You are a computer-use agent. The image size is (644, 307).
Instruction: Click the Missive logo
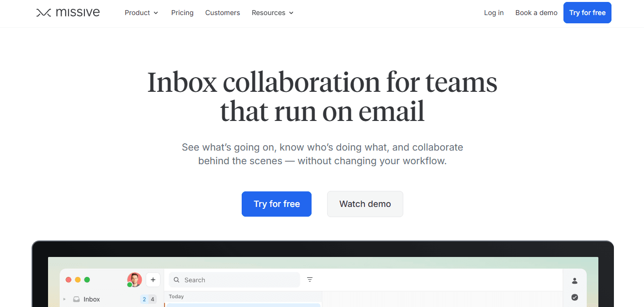(x=68, y=13)
